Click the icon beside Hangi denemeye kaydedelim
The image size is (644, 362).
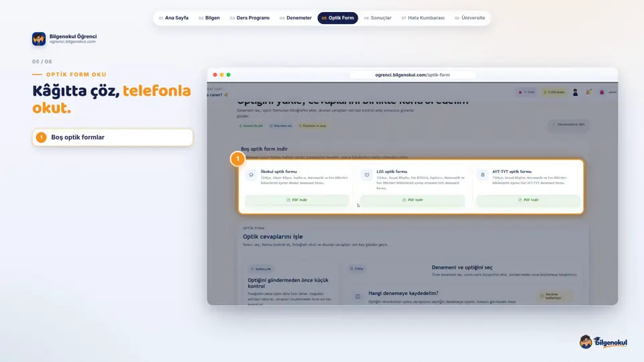358,296
